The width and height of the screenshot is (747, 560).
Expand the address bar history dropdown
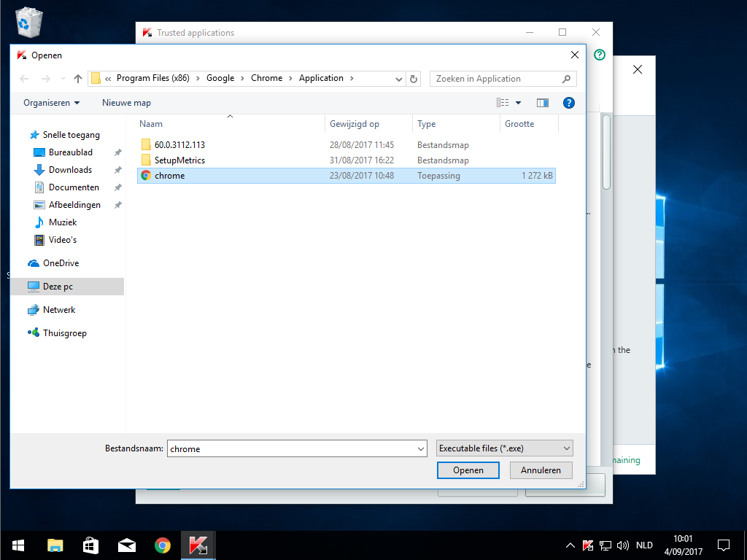point(399,79)
